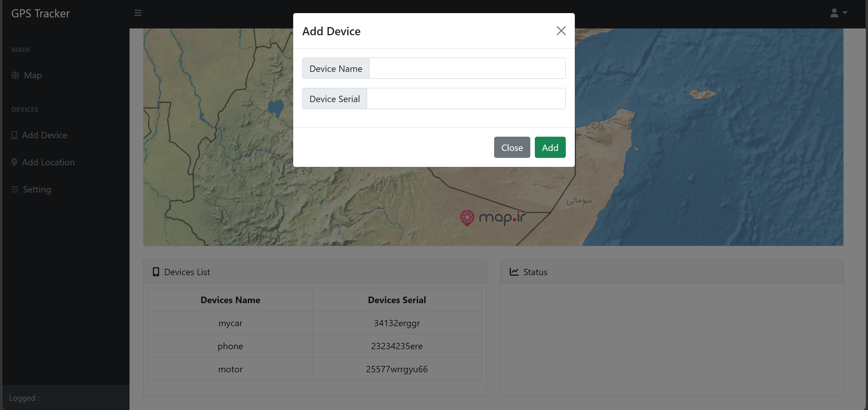Open Setting in the sidebar
Screen dimensions: 868x410
31,189
